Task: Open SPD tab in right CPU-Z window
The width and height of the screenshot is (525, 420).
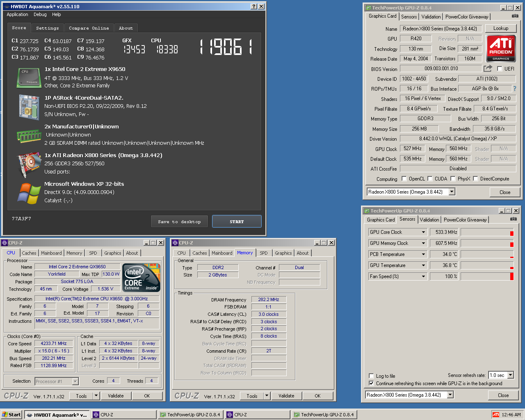Action: coord(264,253)
